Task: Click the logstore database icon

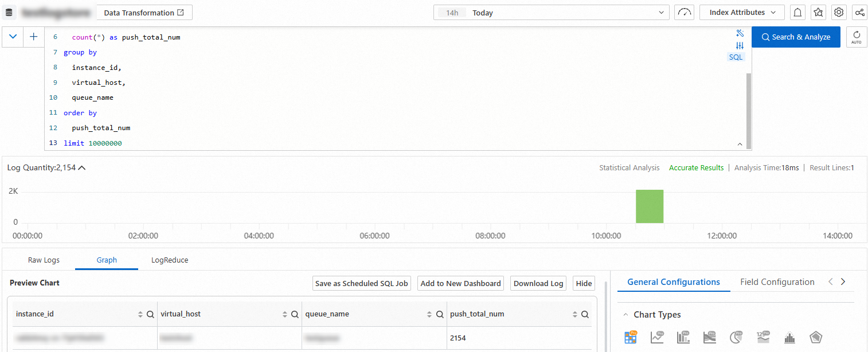Action: (10, 12)
